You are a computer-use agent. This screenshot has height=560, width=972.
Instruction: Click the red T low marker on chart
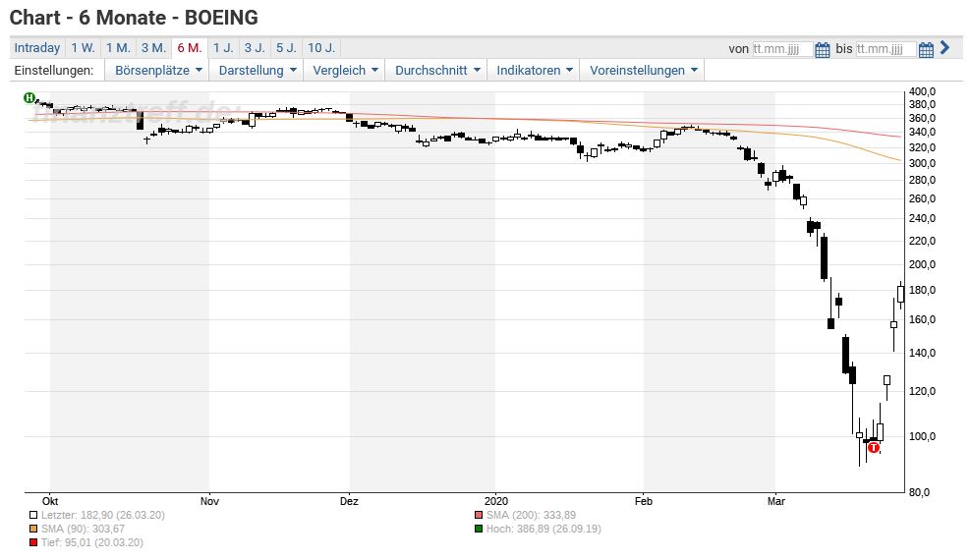(874, 447)
